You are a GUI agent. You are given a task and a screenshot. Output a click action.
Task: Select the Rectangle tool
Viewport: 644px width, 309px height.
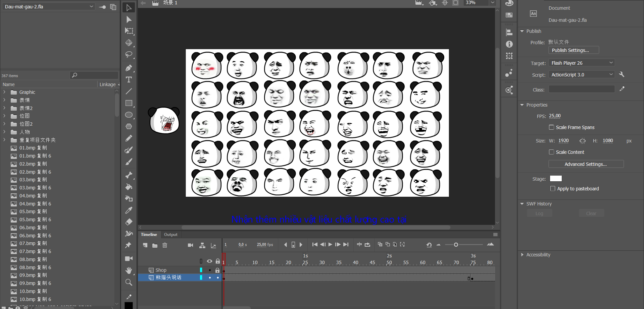point(129,103)
